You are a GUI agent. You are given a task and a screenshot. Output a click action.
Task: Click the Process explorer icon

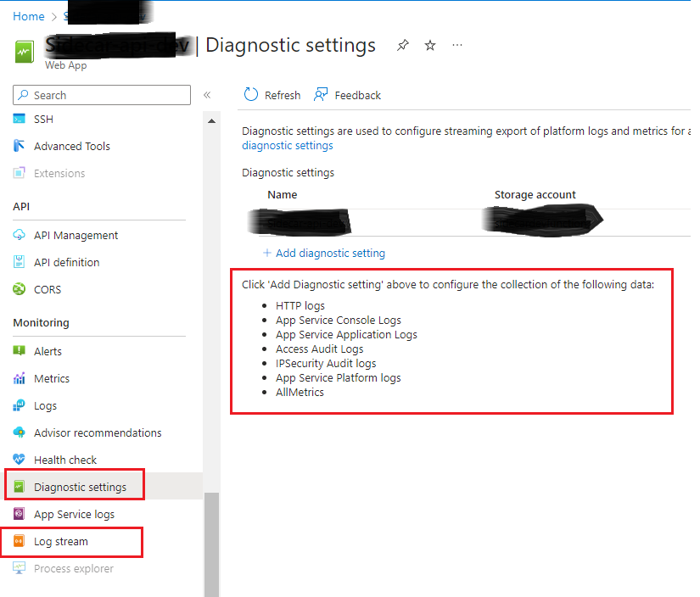tap(20, 568)
